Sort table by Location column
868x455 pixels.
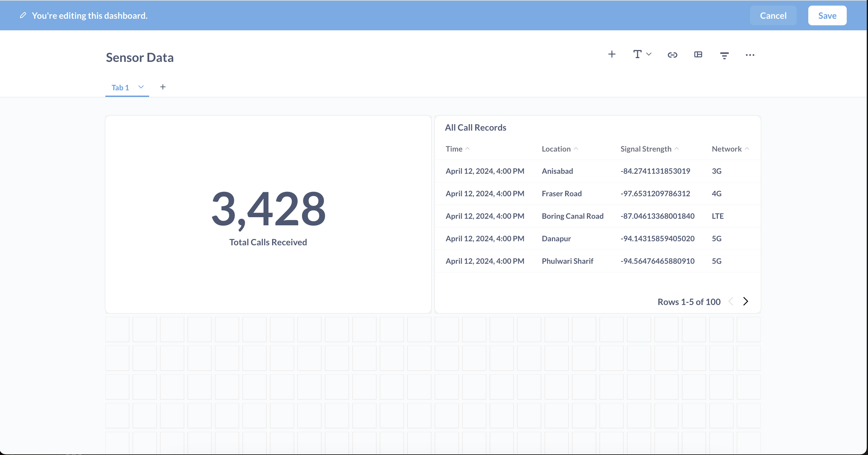click(556, 149)
